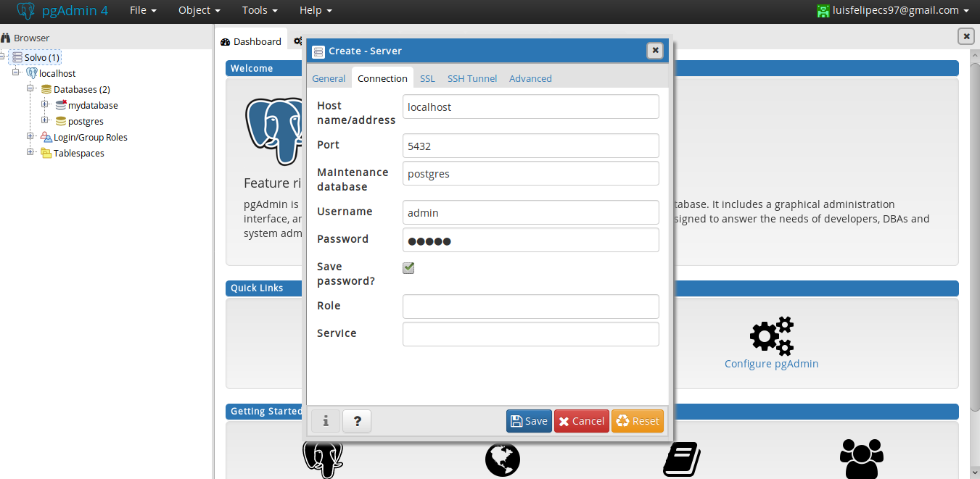Click the user avatar icon next to email
The width and height of the screenshot is (980, 479).
(x=823, y=10)
